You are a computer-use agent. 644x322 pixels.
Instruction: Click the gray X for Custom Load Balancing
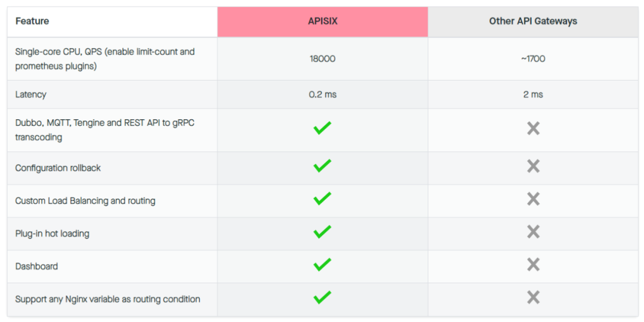click(533, 199)
